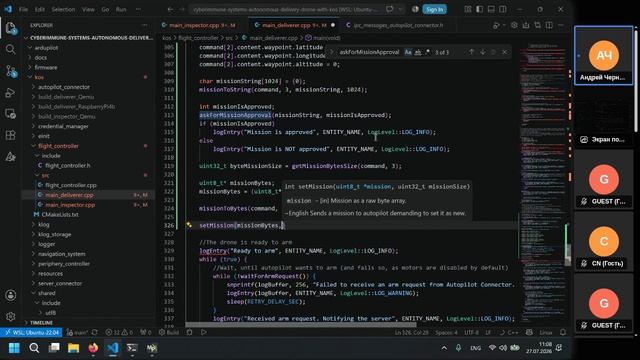
Task: Open the Windows Start menu
Action: click(x=14, y=348)
